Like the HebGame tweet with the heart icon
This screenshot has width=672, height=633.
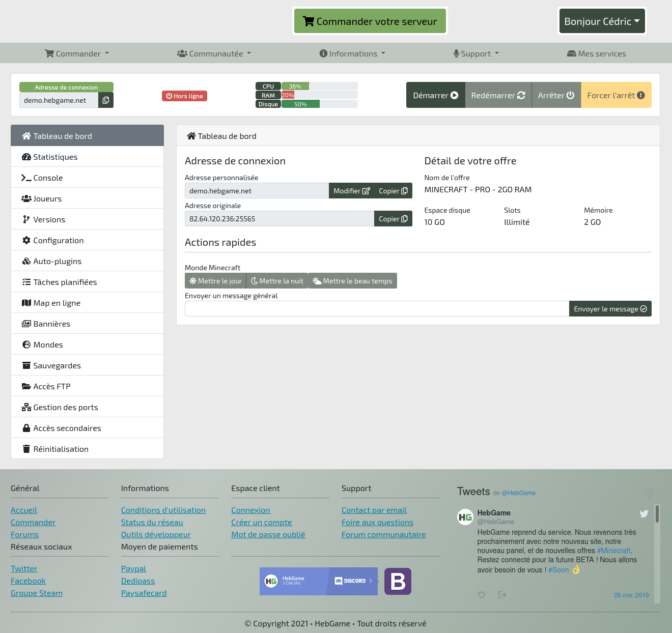tap(482, 595)
